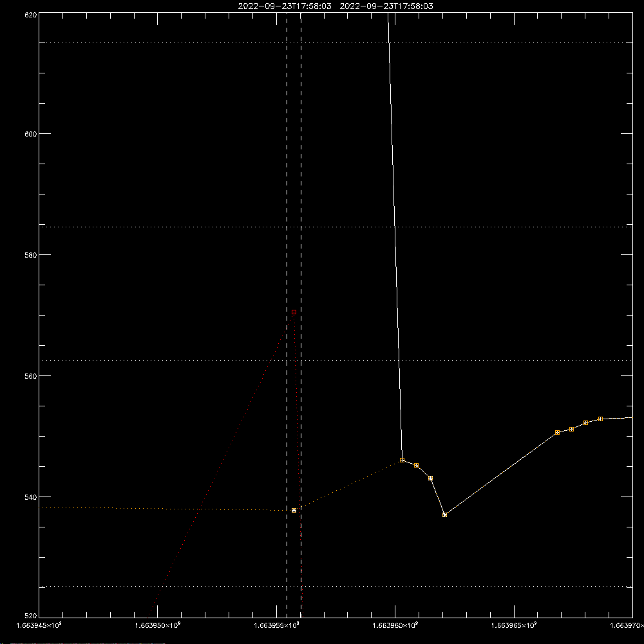Screen dimensions: 644x644
Task: Click the orange marker where the solid line meets the dotted orange line
Action: click(x=402, y=460)
